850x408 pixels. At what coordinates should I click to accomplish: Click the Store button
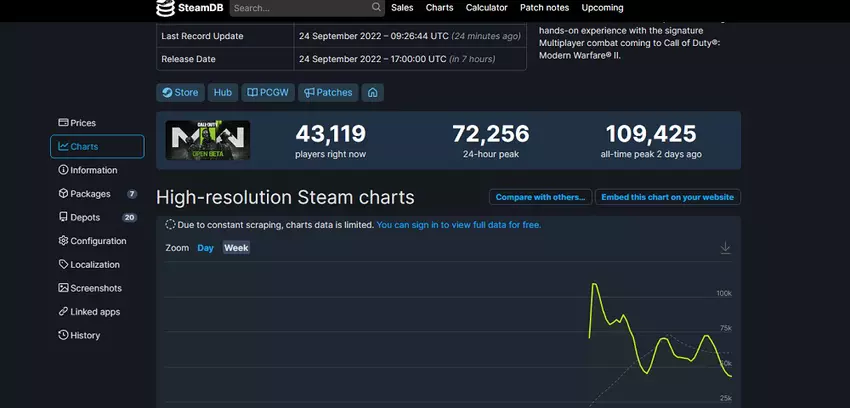[x=180, y=93]
